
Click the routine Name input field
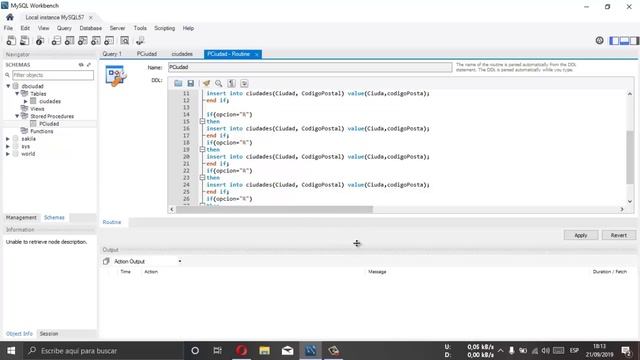tap(310, 67)
